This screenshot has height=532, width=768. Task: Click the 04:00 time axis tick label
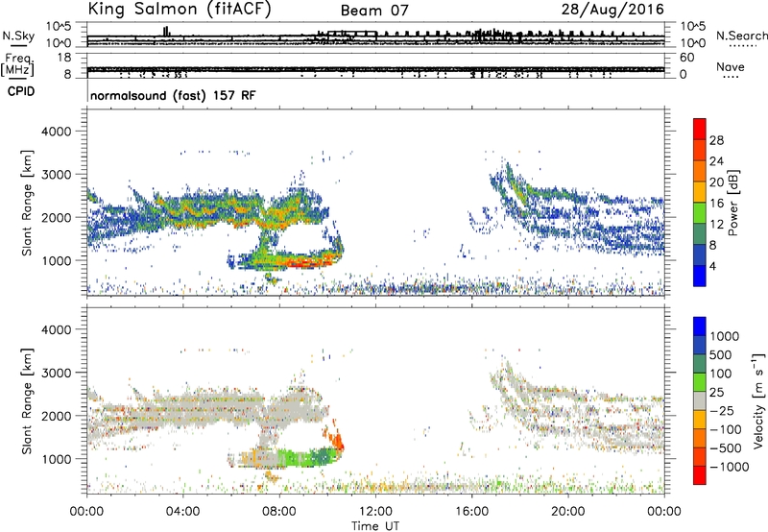coord(182,512)
